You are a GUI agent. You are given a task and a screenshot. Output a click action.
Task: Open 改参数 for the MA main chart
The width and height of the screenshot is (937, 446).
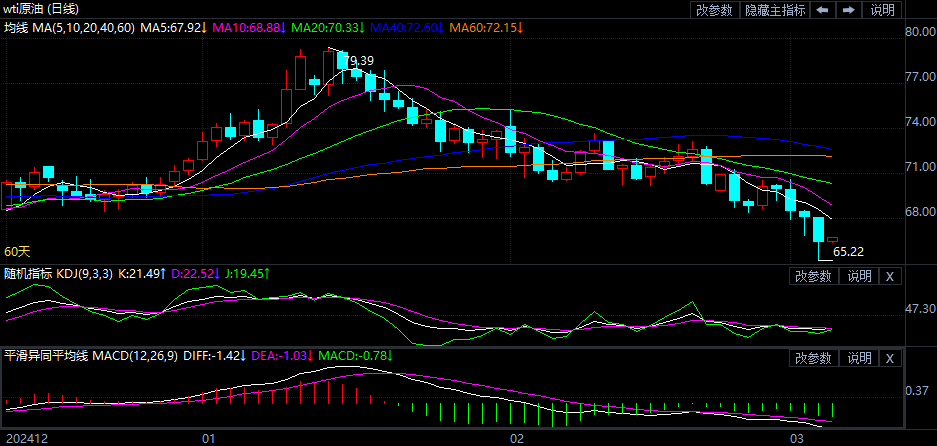(715, 10)
